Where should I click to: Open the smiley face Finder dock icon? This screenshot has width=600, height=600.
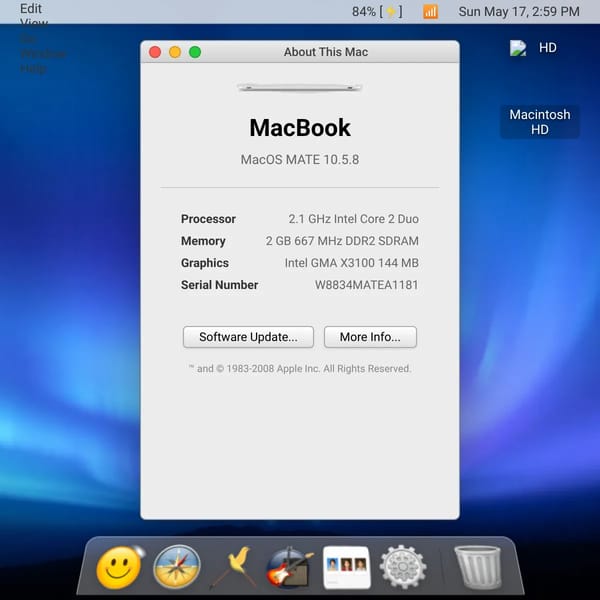click(119, 567)
